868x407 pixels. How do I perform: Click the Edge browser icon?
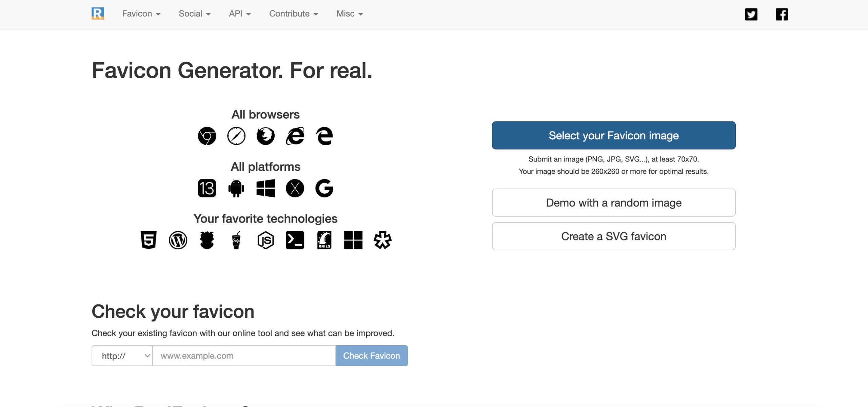click(x=324, y=136)
